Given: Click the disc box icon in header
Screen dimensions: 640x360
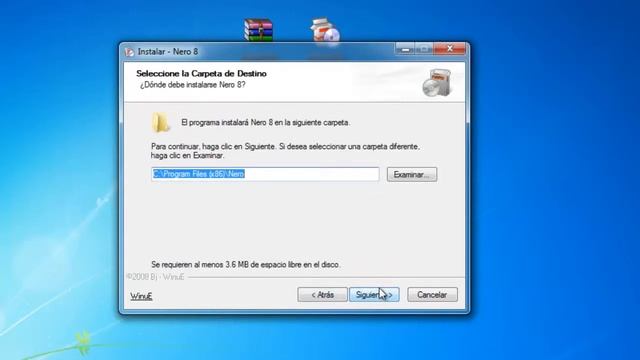Looking at the screenshot, I should tap(437, 83).
